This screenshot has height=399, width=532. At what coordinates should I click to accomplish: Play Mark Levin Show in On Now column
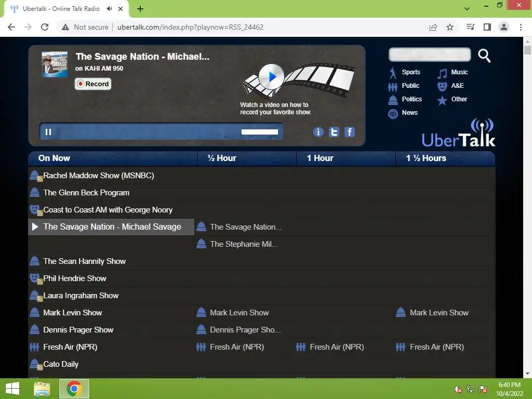click(x=72, y=312)
